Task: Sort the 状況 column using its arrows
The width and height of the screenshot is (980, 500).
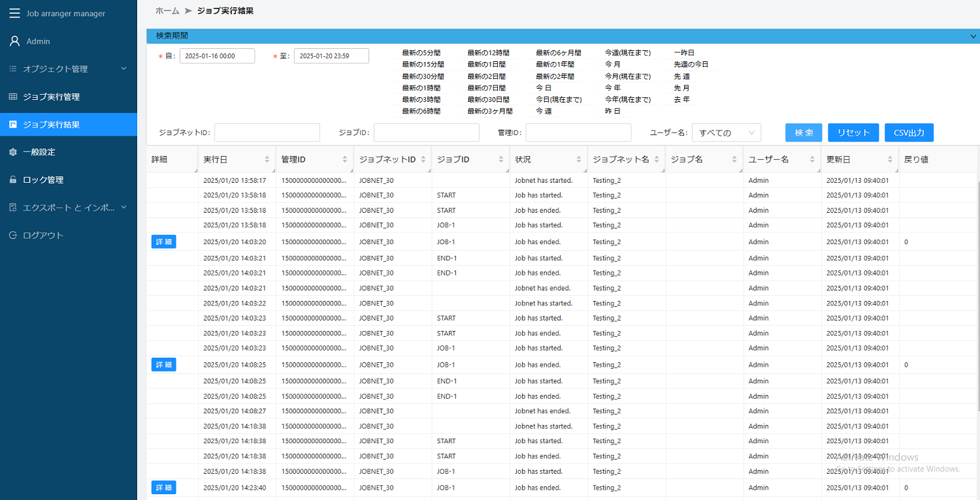Action: coord(578,159)
